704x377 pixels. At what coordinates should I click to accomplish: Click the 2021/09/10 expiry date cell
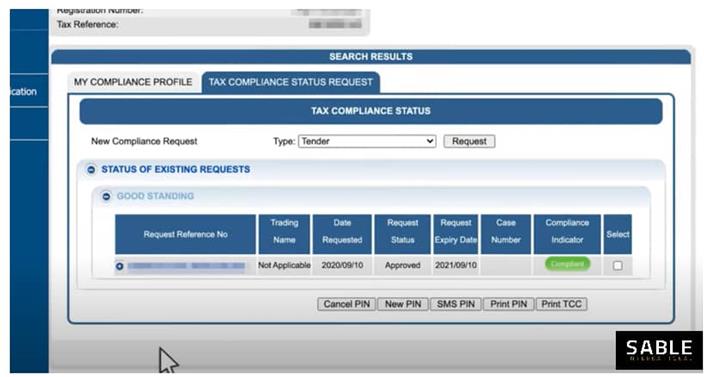(456, 265)
